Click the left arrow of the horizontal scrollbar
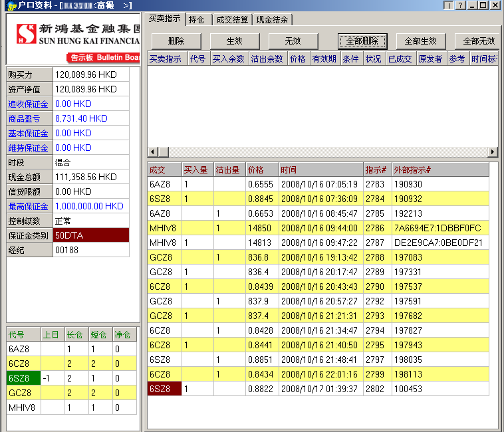 153,152
